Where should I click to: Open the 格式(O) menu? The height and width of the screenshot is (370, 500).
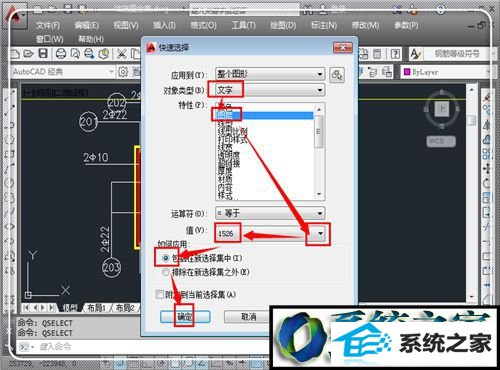pos(203,25)
